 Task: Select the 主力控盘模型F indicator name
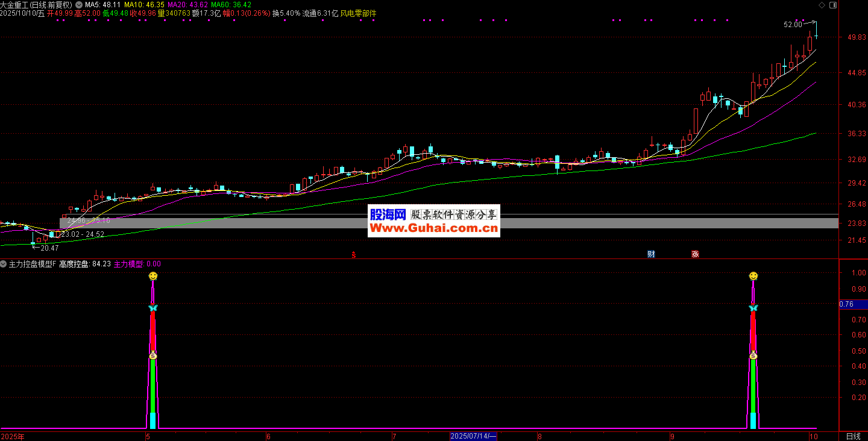(x=32, y=264)
